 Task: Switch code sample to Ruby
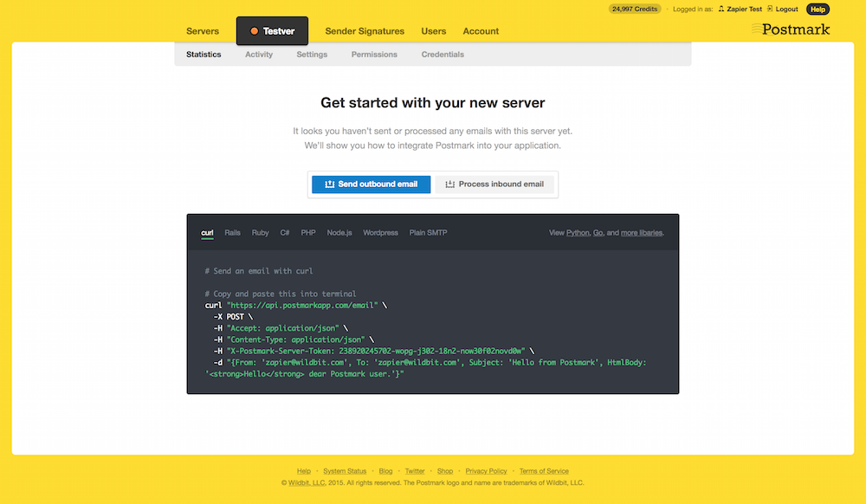point(260,233)
